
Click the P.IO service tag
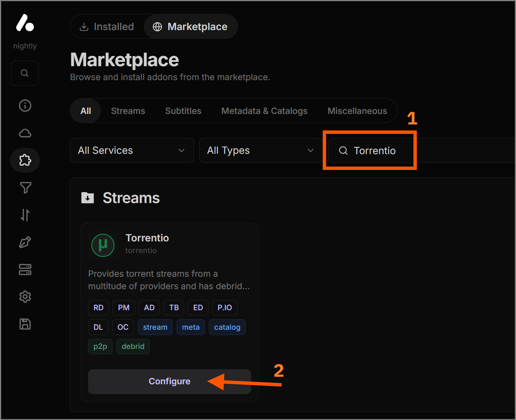point(225,308)
